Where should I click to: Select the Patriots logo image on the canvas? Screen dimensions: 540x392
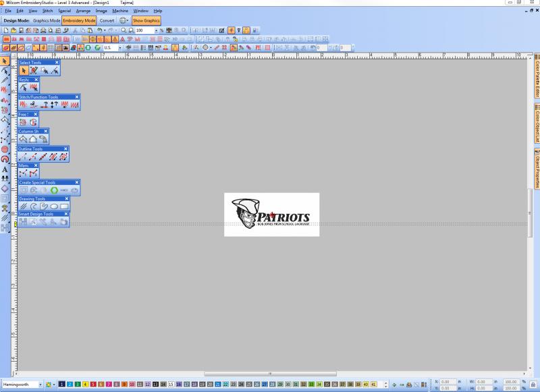[x=272, y=215]
